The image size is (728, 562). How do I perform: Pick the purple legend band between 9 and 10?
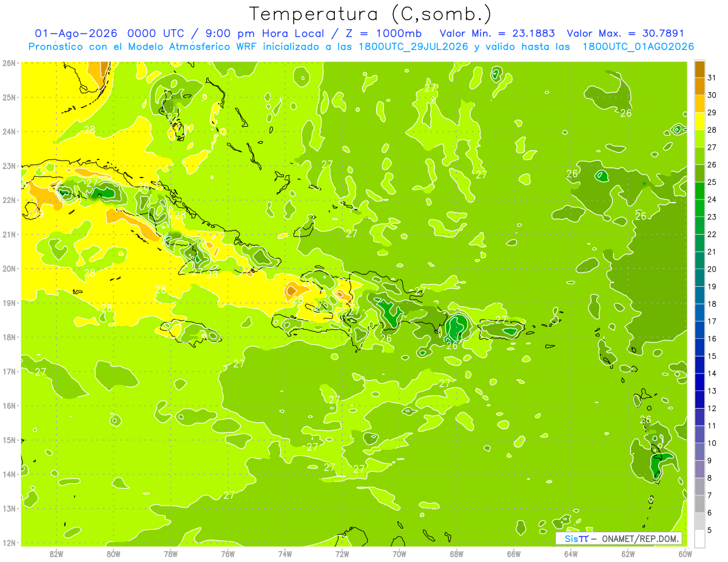(699, 452)
